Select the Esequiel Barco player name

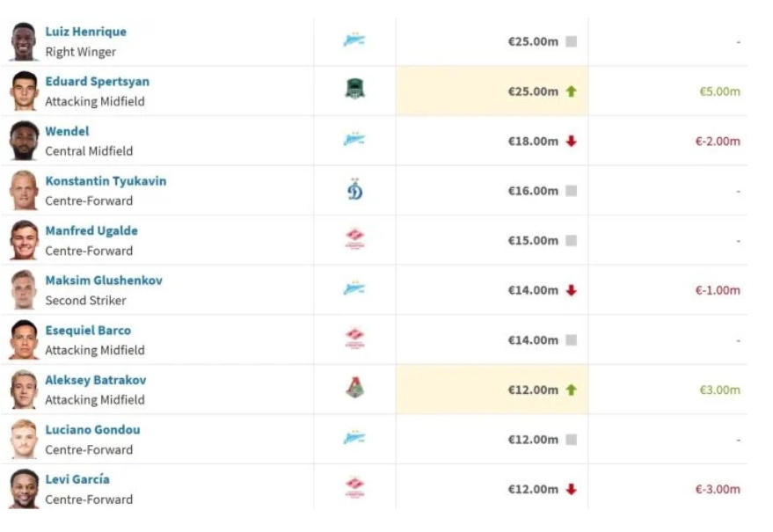pos(88,330)
